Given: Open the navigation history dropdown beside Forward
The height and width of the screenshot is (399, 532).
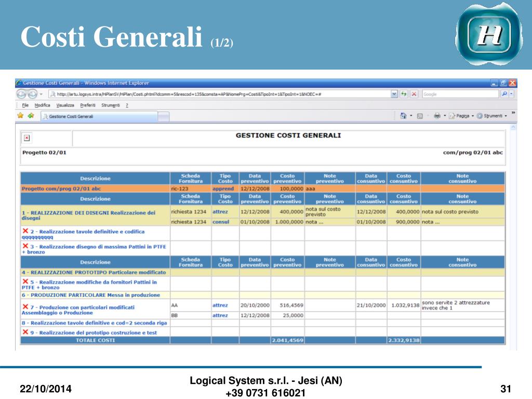Looking at the screenshot, I should pos(41,94).
